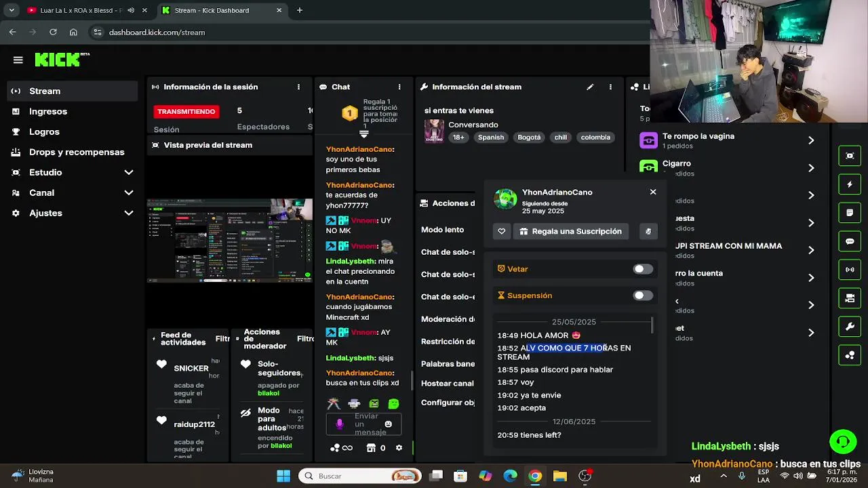This screenshot has width=868, height=488.
Task: Click the shop icon below the chat
Action: [371, 448]
